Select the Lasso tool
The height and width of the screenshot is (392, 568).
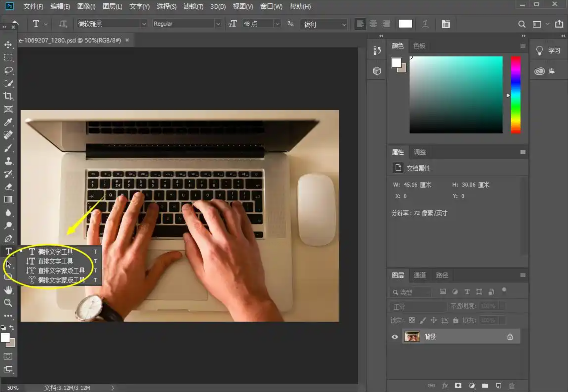point(8,71)
